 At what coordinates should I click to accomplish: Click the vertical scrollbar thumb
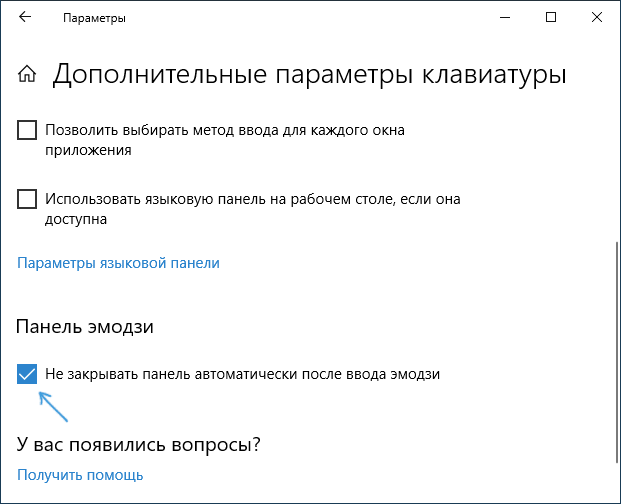click(x=617, y=352)
